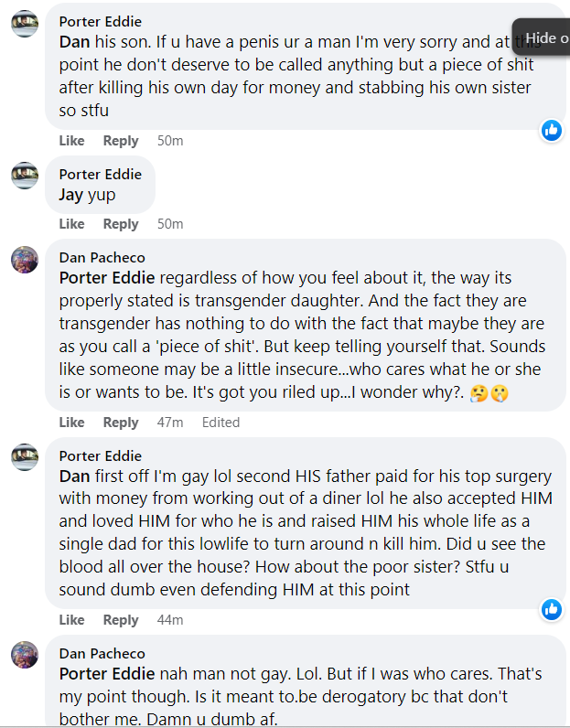The height and width of the screenshot is (728, 570).
Task: Open Dan Pacheco's avatar on the 'regardless of how you feel' comment
Action: (25, 259)
